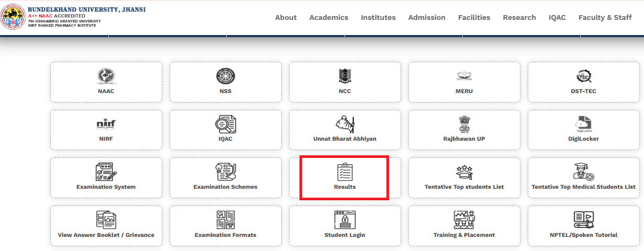Viewport: 644px width, 251px height.
Task: Open the MERU label link
Action: [x=464, y=91]
